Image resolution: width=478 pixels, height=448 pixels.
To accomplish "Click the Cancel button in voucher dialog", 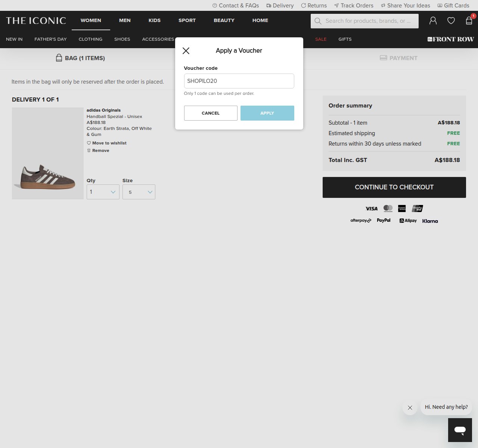I will coord(211,113).
